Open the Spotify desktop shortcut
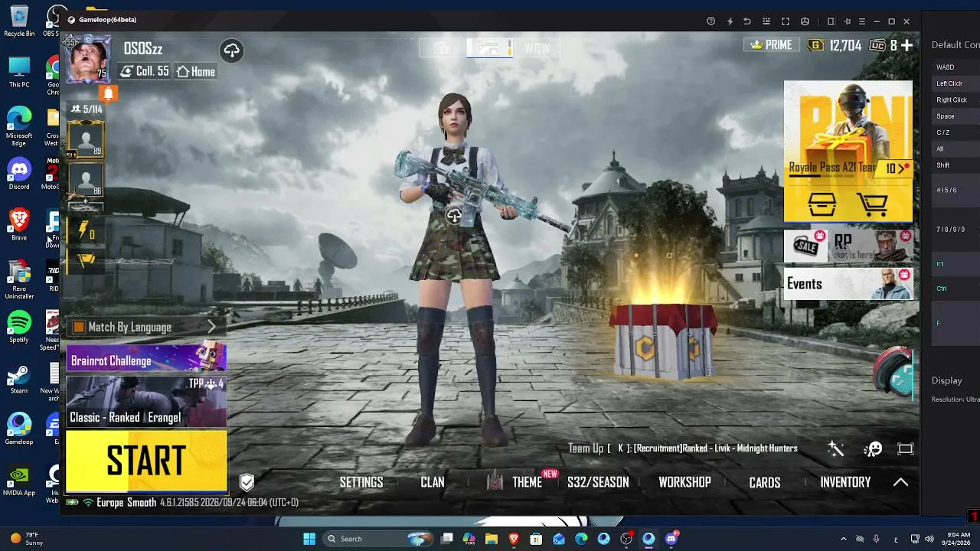This screenshot has height=551, width=980. coord(19,327)
